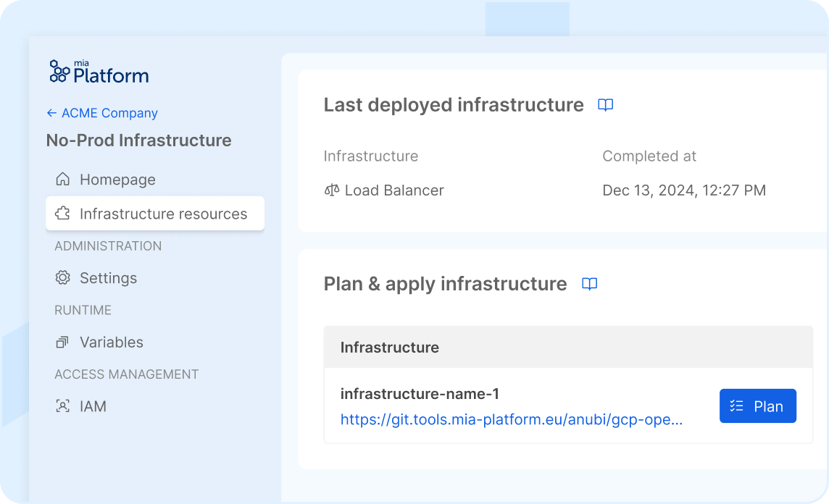Click the Mia Platform logo
The height and width of the screenshot is (504, 829).
click(x=98, y=71)
